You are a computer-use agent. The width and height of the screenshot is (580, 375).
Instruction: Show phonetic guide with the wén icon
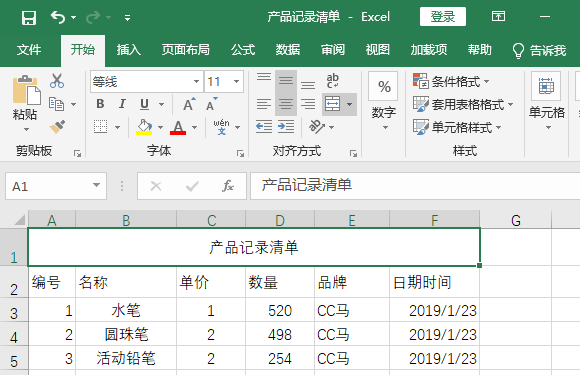222,127
